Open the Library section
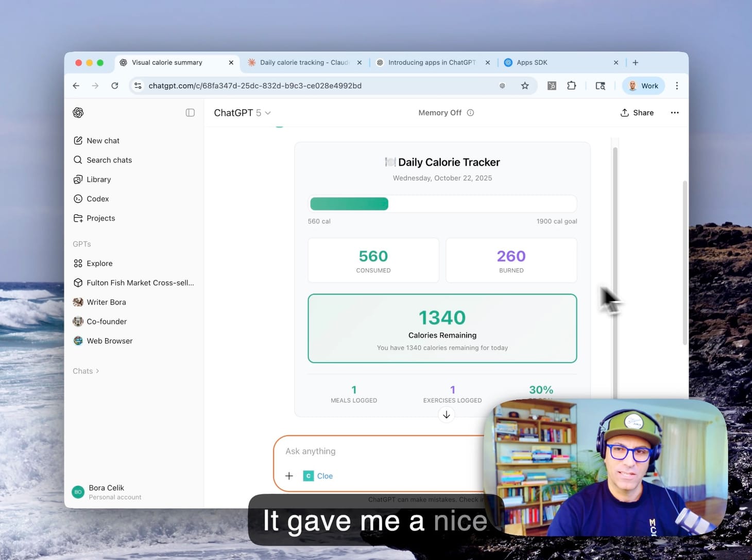The height and width of the screenshot is (560, 752). pos(98,180)
